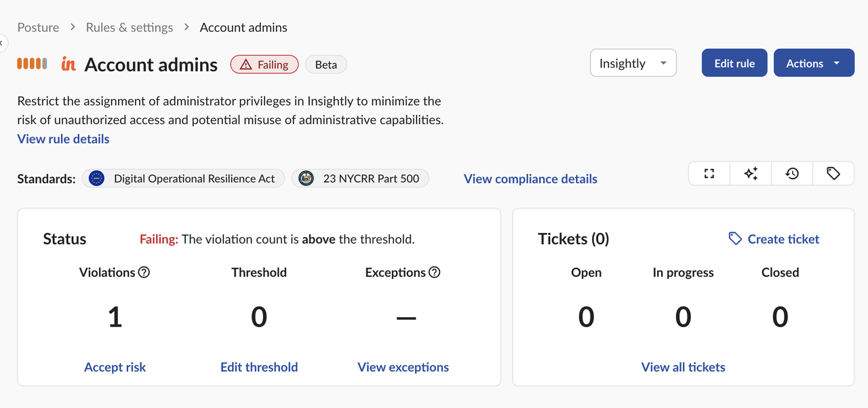Collapse the left sidebar chevron
The image size is (868, 408).
2,43
